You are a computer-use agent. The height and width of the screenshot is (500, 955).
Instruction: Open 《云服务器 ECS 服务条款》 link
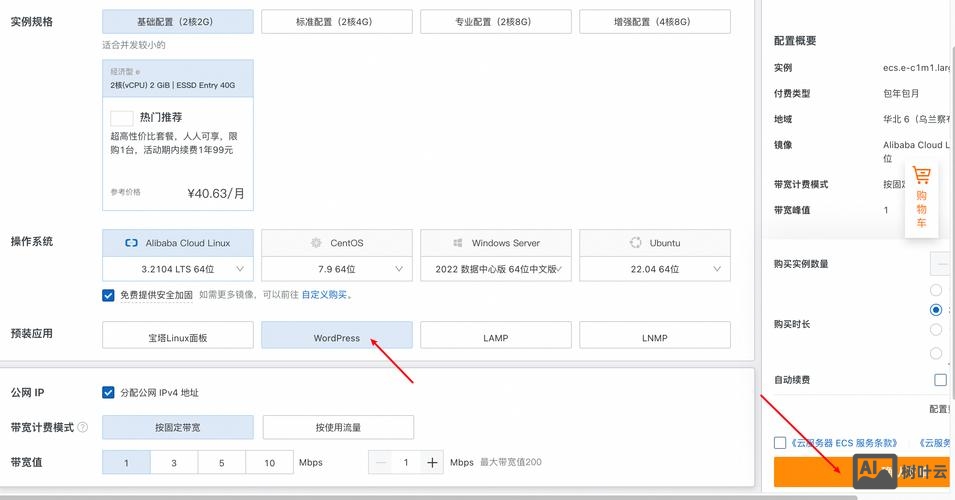point(845,443)
